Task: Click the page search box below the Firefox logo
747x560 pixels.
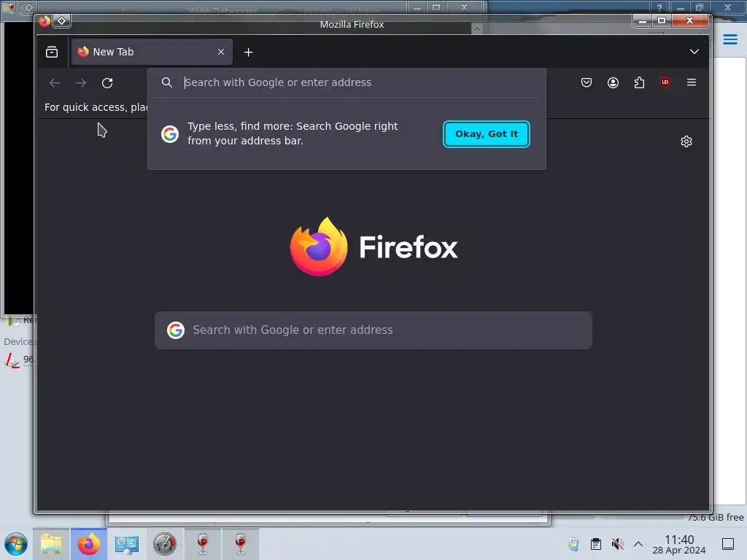Action: tap(373, 330)
